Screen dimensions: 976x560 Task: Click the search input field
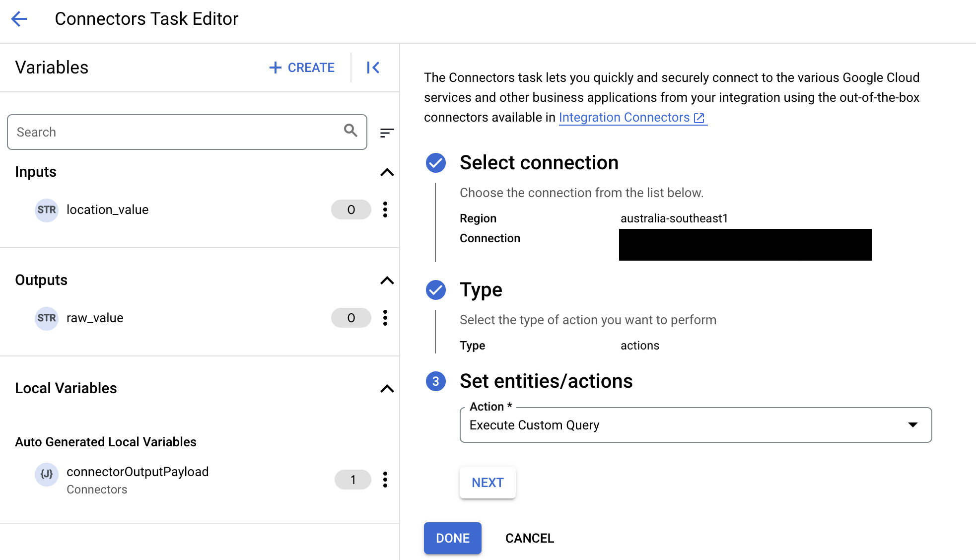point(188,132)
